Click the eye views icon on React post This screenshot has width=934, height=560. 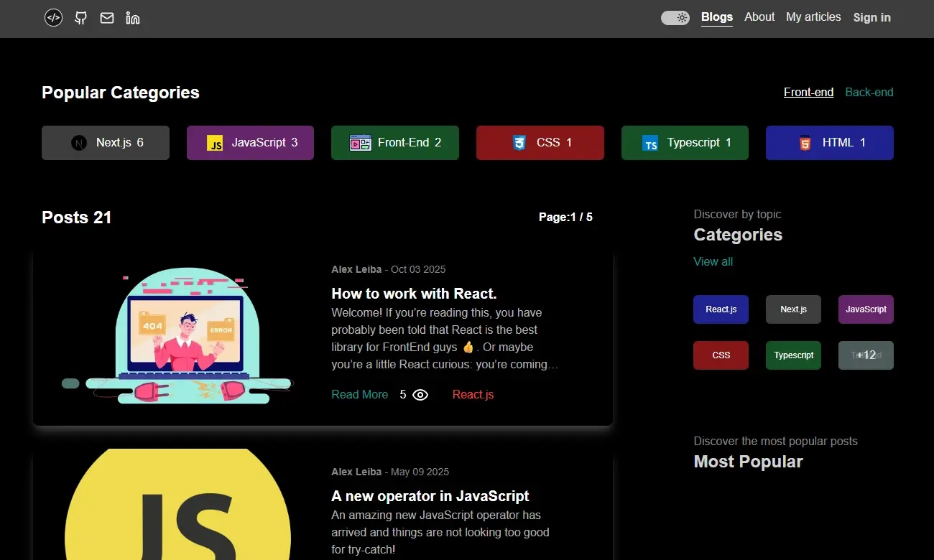420,395
